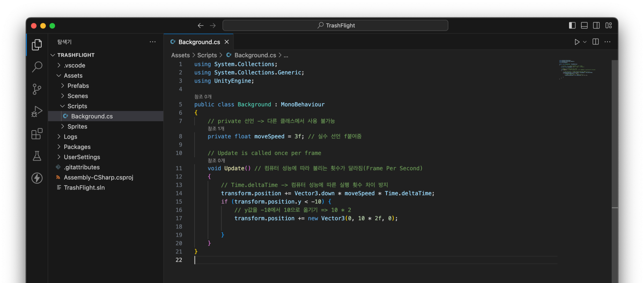
Task: Toggle the secondary side bar visibility
Action: pyautogui.click(x=596, y=25)
